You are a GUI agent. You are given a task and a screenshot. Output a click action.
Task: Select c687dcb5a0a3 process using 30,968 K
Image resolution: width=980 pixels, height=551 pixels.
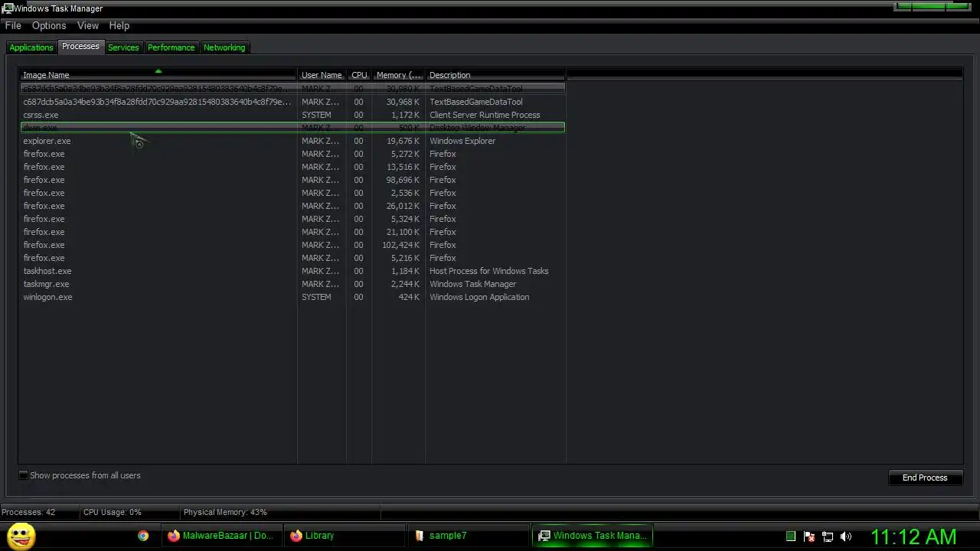click(292, 102)
